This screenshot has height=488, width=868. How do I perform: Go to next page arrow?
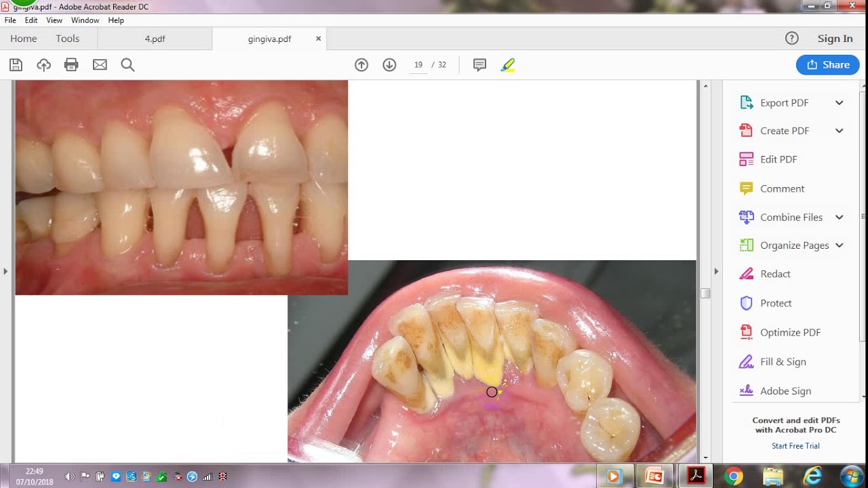pyautogui.click(x=389, y=65)
